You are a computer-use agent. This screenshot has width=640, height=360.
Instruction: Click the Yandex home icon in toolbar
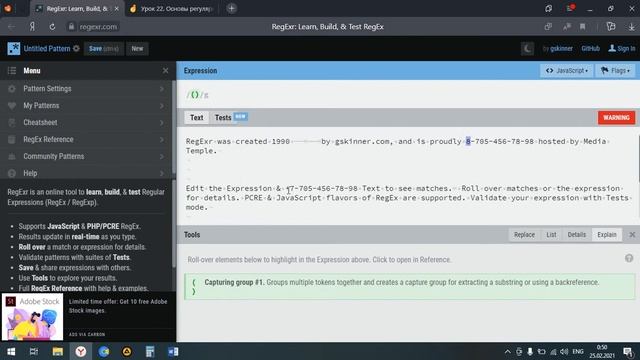point(32,27)
